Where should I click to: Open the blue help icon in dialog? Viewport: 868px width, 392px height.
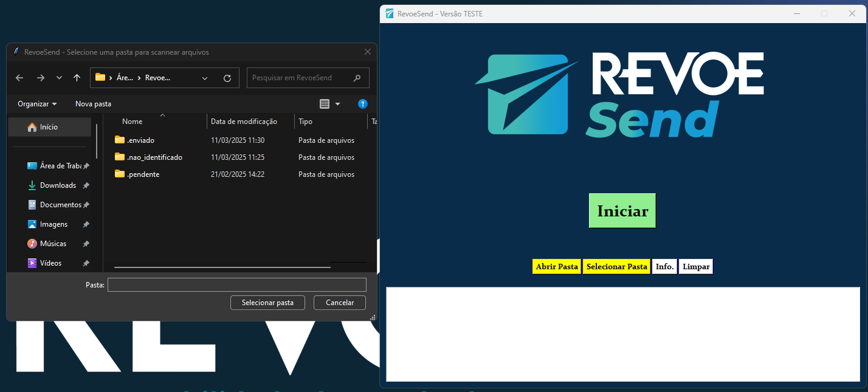coord(363,104)
